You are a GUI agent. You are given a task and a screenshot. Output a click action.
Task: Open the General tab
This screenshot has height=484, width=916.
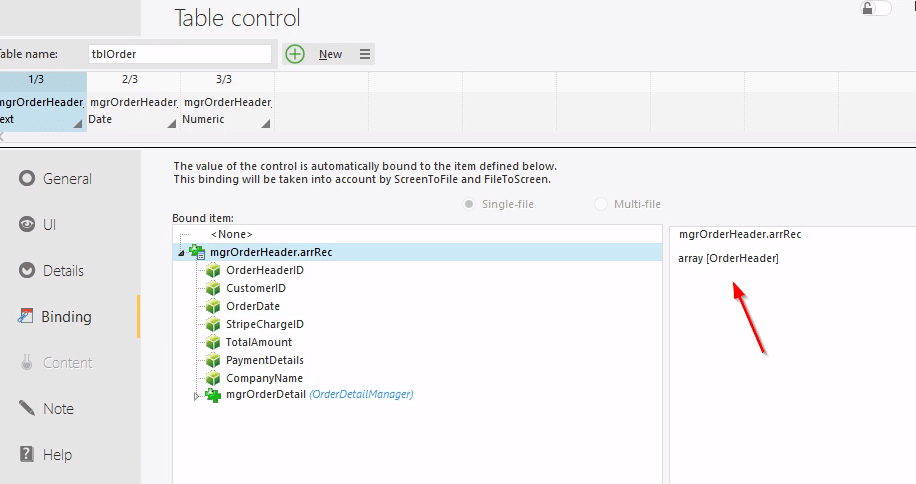67,179
